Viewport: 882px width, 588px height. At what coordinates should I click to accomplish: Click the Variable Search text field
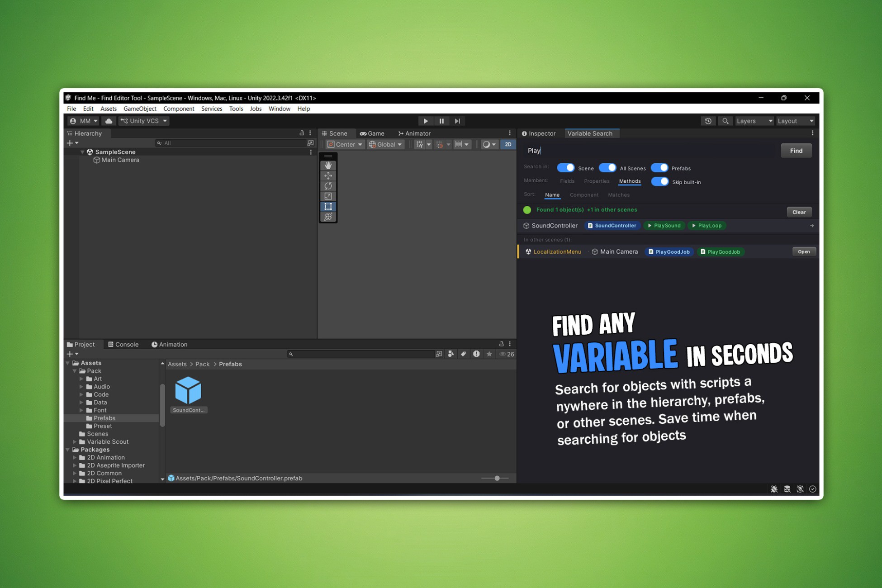point(650,151)
